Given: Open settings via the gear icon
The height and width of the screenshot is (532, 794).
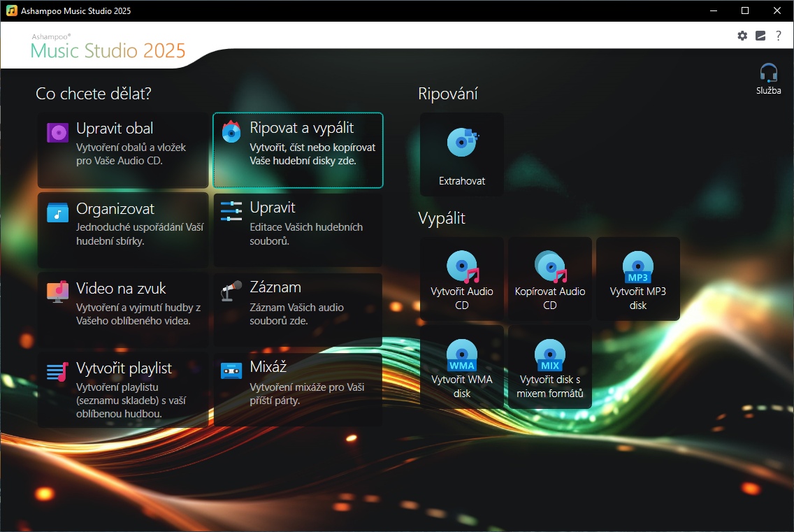Looking at the screenshot, I should pos(742,36).
